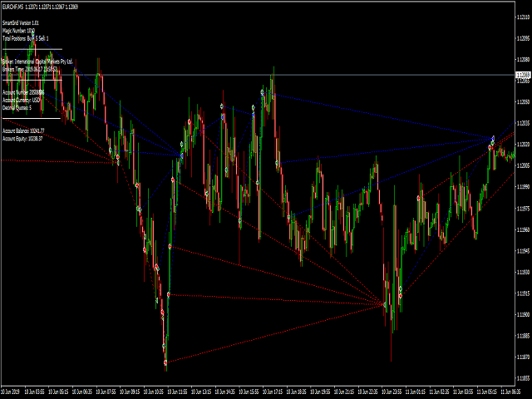The width and height of the screenshot is (532, 399).
Task: Click the 10 Jun 23:55 time label
Action: [392, 392]
